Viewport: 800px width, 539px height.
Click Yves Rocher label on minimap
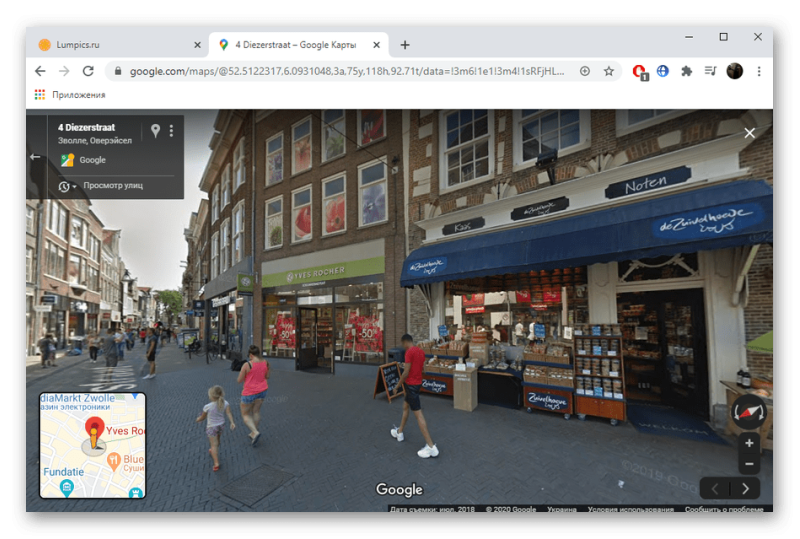(x=125, y=431)
